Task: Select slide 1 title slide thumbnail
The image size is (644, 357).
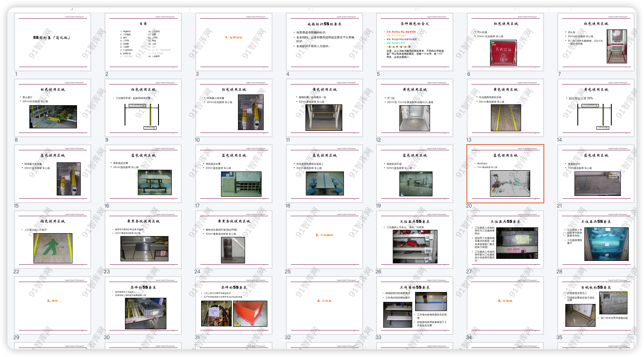Action: (53, 42)
